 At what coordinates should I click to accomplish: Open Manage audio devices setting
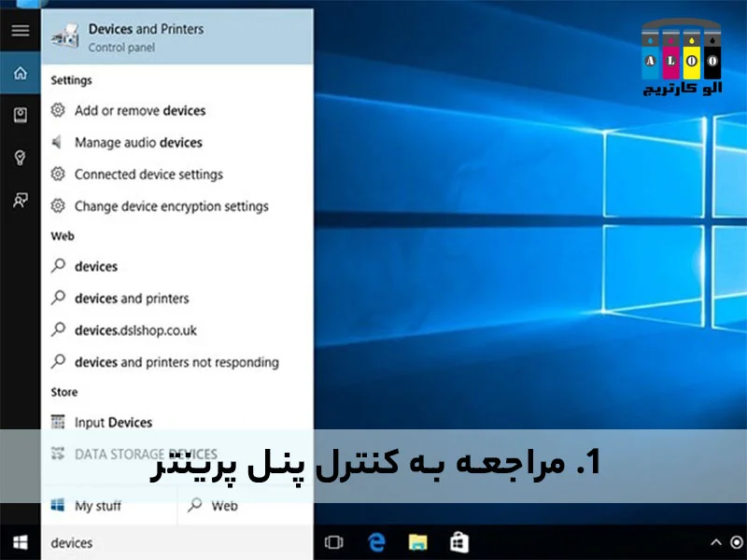tap(177, 143)
